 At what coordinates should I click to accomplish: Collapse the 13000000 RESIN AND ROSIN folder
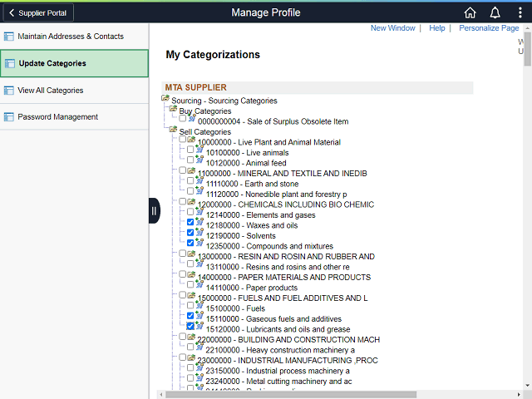[191, 254]
